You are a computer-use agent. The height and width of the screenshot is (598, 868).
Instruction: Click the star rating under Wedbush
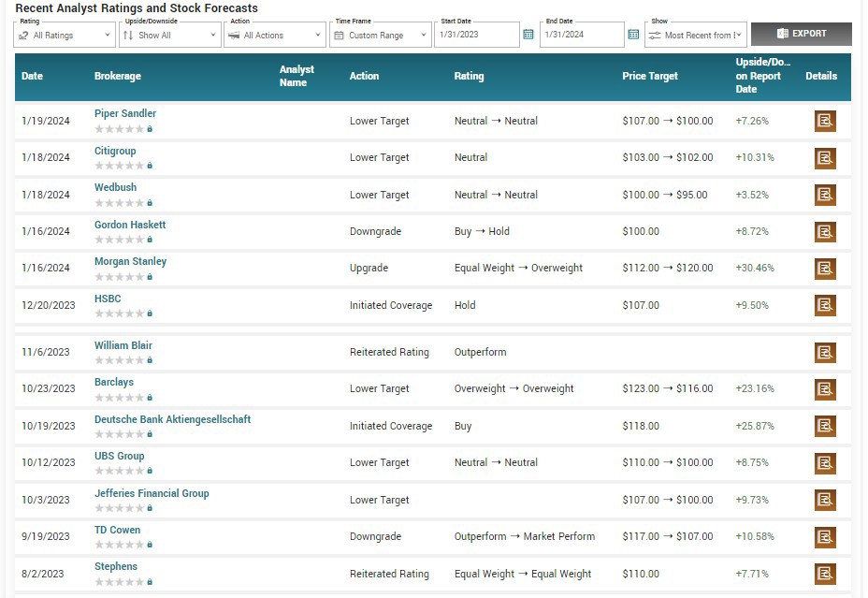click(x=119, y=203)
